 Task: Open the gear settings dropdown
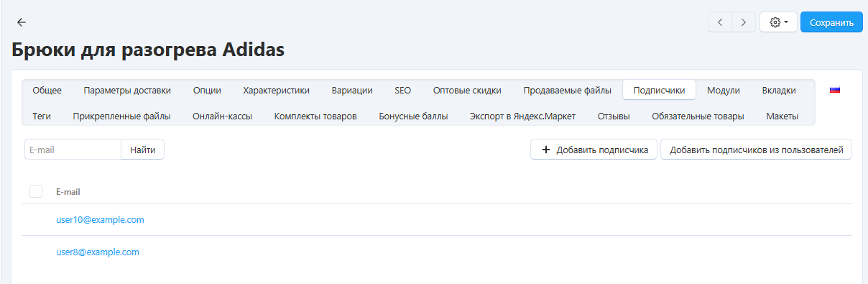779,22
